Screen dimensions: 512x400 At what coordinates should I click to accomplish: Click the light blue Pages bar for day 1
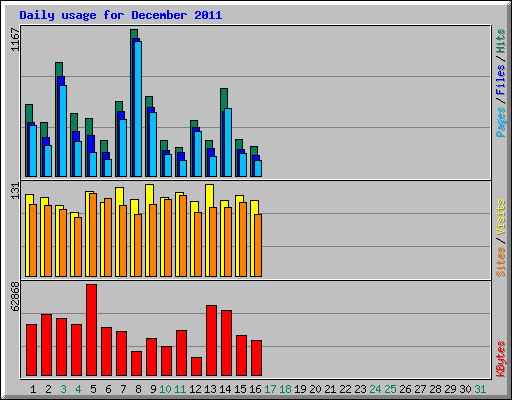33,151
